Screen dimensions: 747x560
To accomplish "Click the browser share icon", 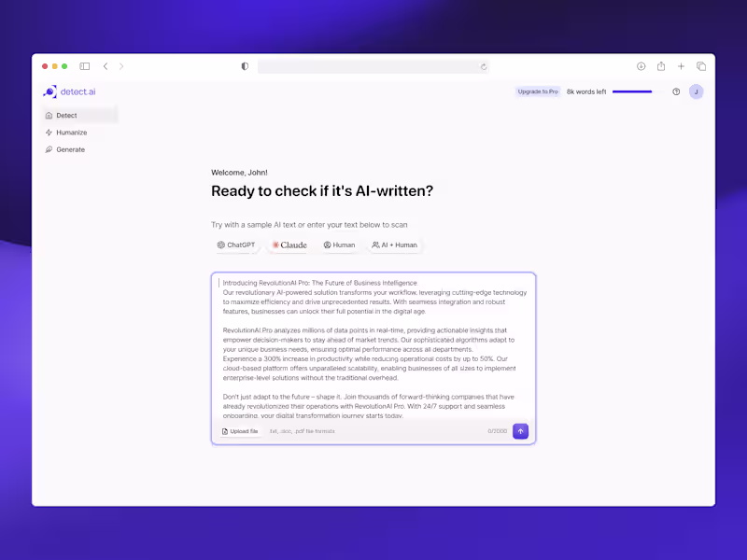I will (661, 66).
